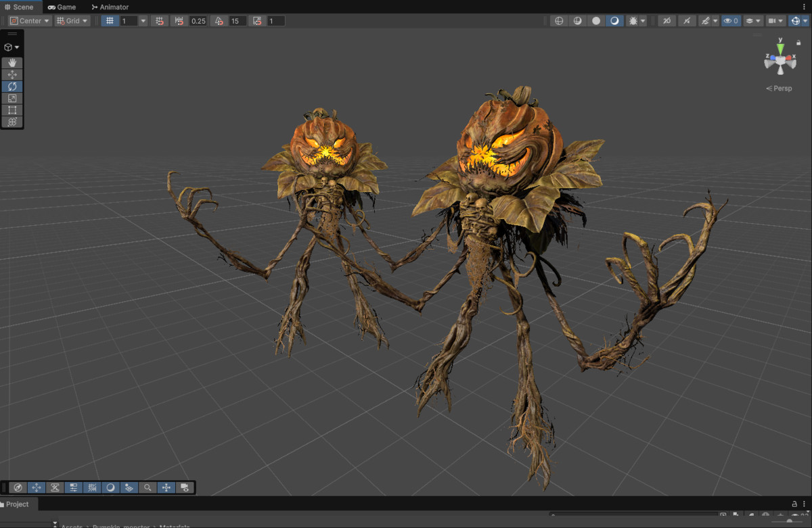This screenshot has height=528, width=812.
Task: Select the Move tool in tools overlay
Action: coord(12,74)
